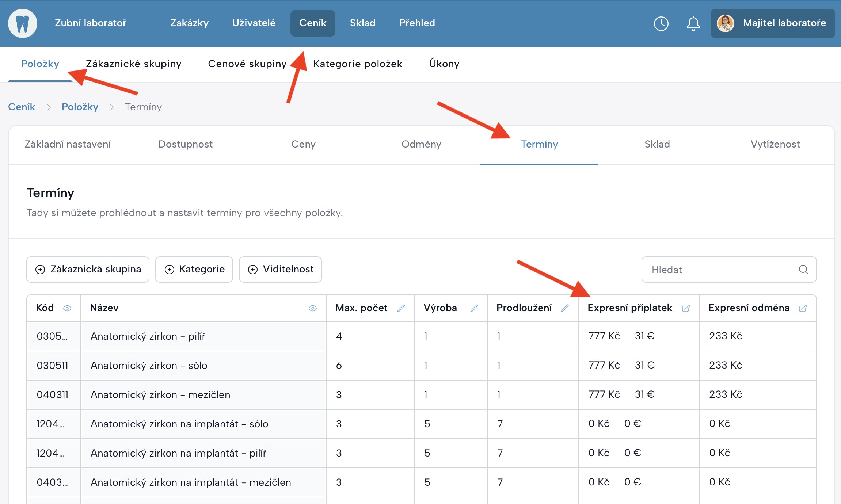Expand the Kategorie filter
Image resolution: width=841 pixels, height=504 pixels.
(194, 270)
